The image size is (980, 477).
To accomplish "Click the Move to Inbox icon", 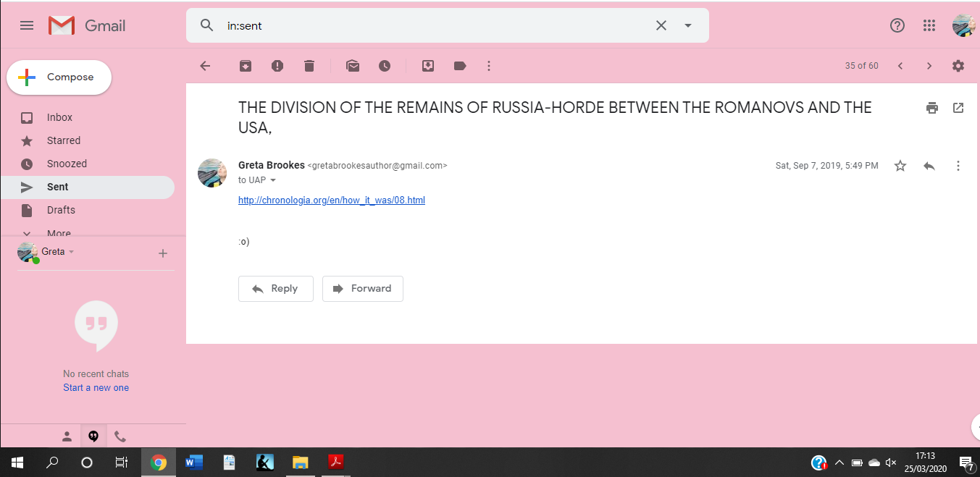I will 428,66.
